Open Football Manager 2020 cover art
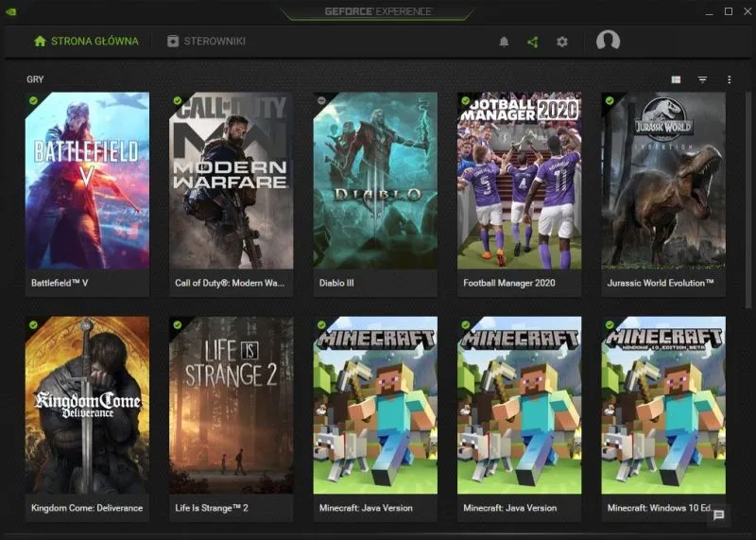 (x=519, y=181)
